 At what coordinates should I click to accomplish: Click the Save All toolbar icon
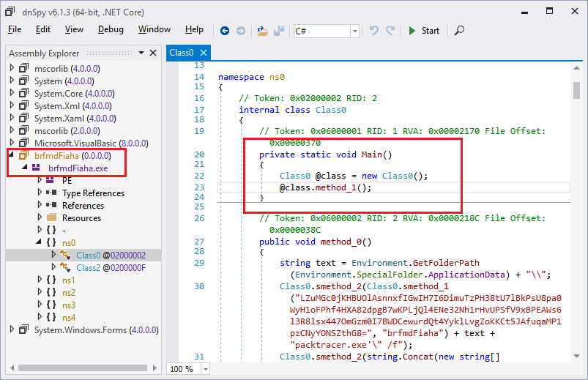(x=279, y=31)
